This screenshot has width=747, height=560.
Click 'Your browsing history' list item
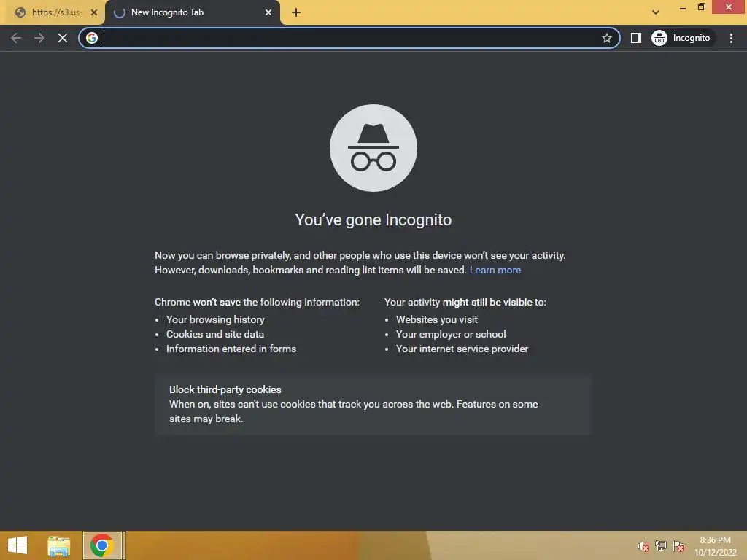[x=215, y=319]
